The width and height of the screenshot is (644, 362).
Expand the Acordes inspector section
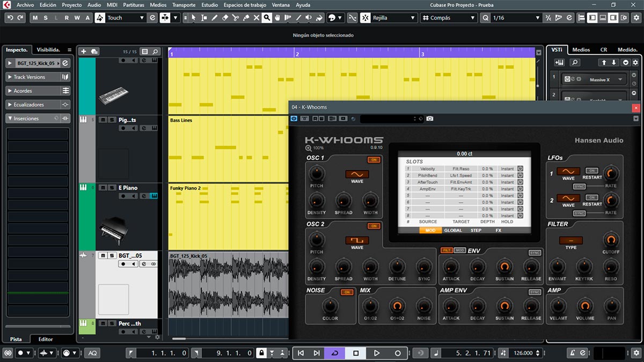click(38, 91)
